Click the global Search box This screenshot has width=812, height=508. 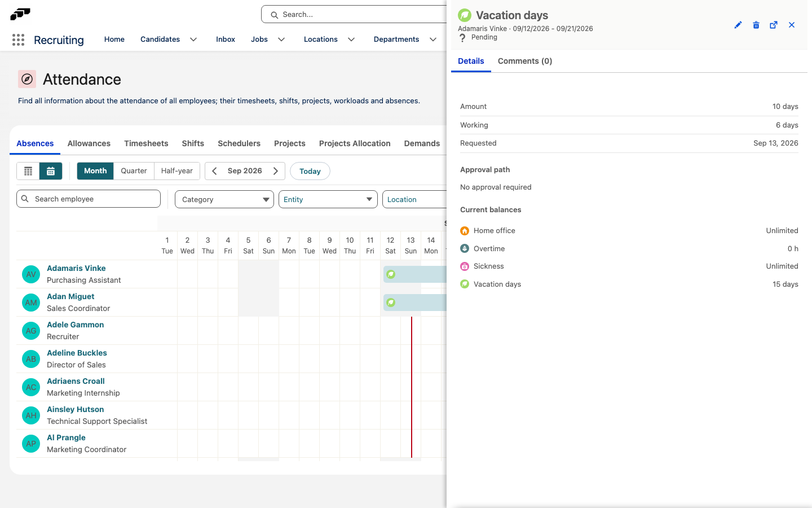click(354, 15)
